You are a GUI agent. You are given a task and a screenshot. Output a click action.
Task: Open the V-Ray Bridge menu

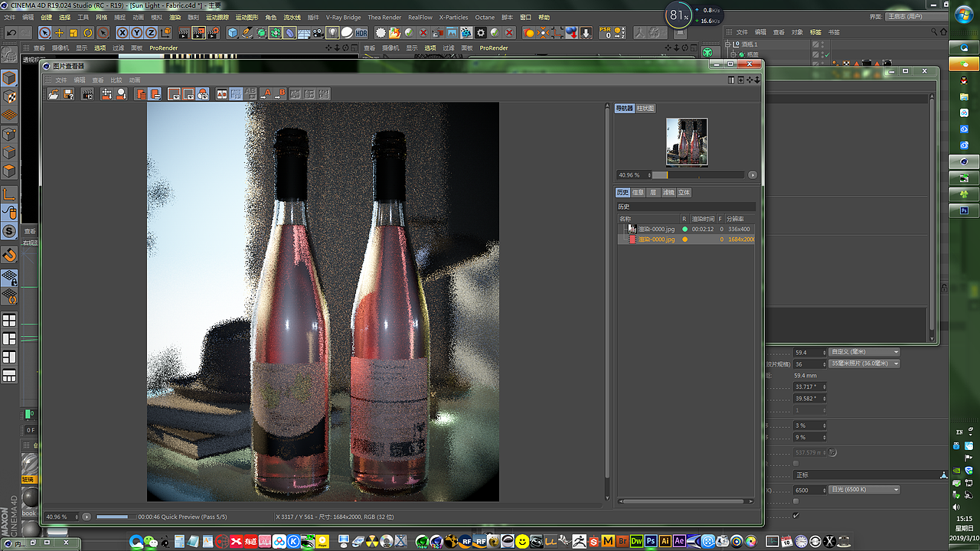pos(343,17)
